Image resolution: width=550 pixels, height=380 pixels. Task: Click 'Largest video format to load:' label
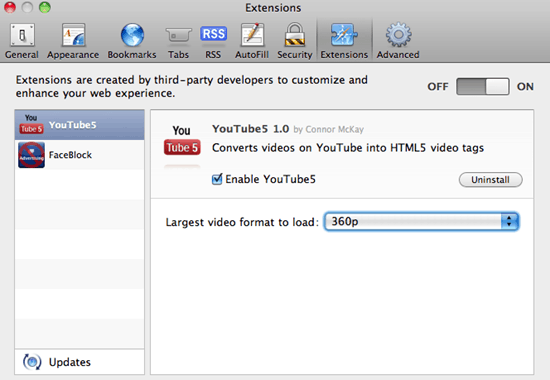point(242,222)
